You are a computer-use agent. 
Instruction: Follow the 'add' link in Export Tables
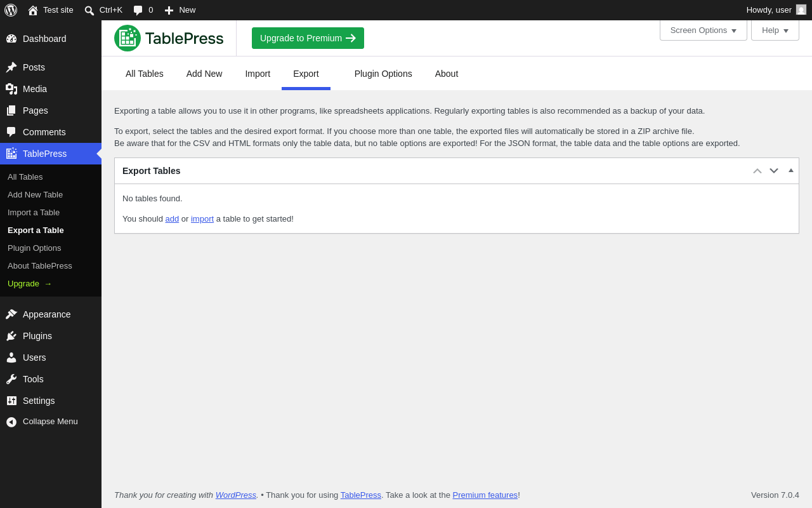(x=172, y=218)
